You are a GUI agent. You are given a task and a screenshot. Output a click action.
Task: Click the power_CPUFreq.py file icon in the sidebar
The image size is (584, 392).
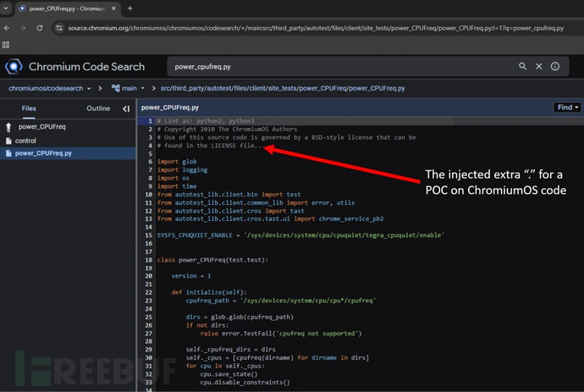(8, 153)
